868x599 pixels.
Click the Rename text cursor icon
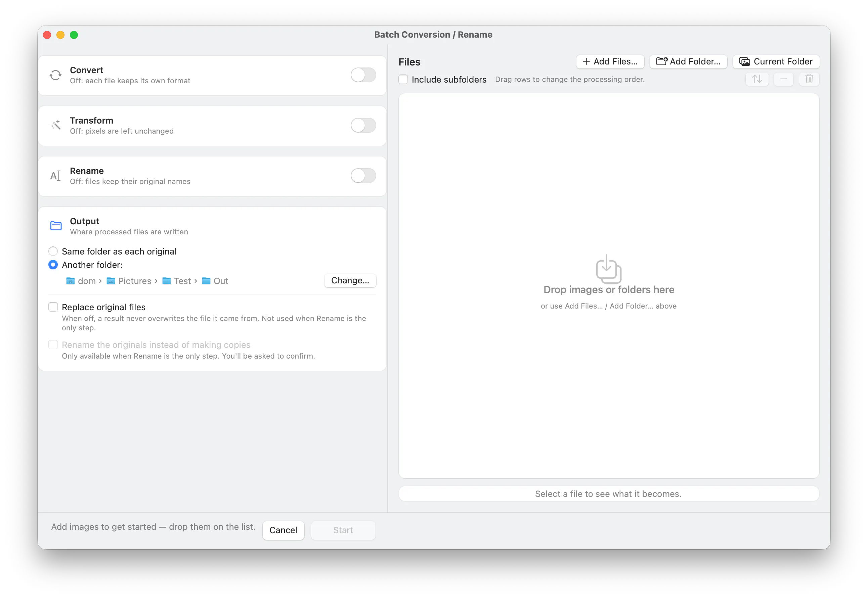pyautogui.click(x=55, y=176)
